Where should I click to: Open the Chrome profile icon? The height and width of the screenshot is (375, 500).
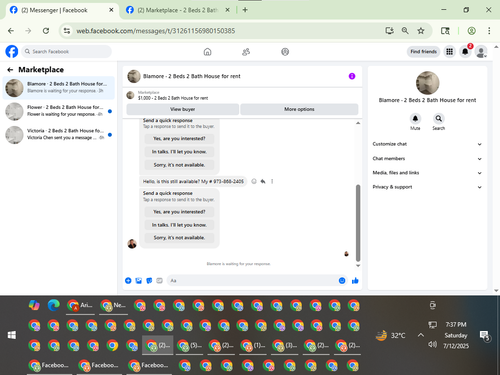pyautogui.click(x=471, y=31)
